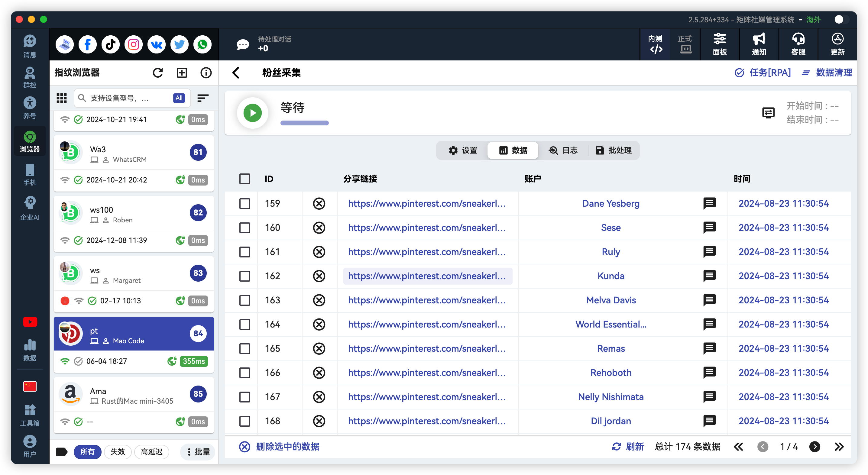Screen dimensions: 868x475
Task: Jump to the last page arrows
Action: [839, 447]
